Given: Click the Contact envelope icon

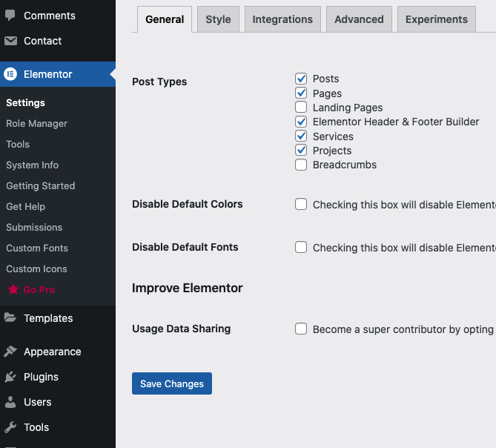Looking at the screenshot, I should [10, 41].
